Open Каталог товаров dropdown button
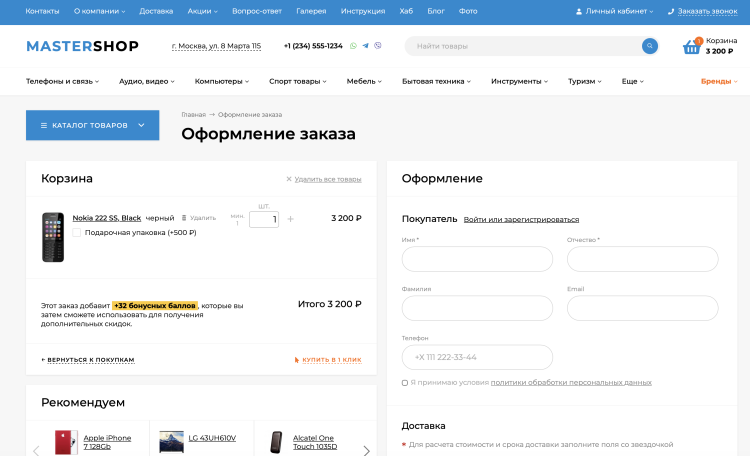 click(93, 125)
